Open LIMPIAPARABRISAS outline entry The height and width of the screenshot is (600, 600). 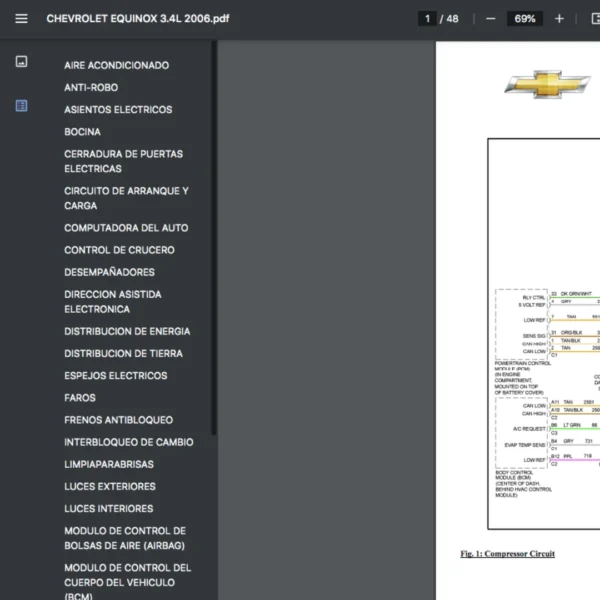[x=109, y=464]
